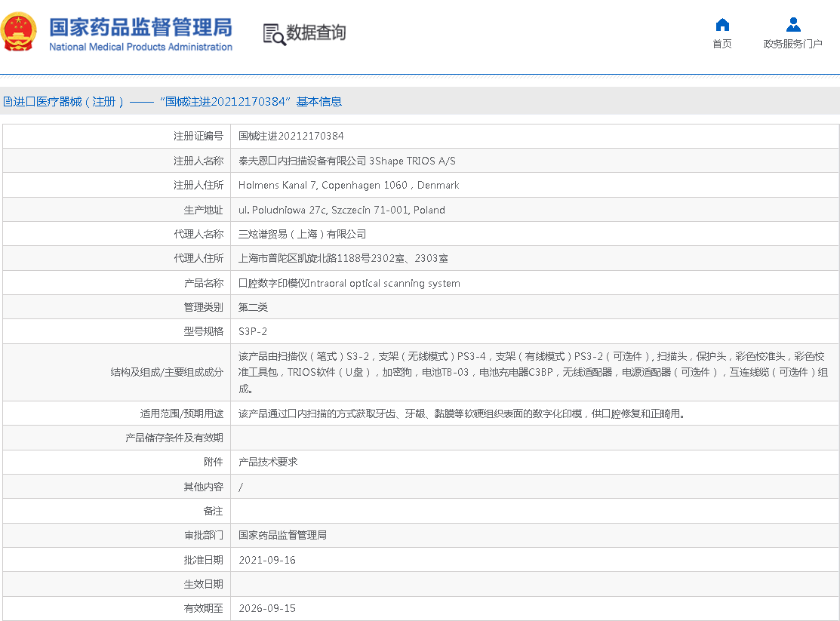Click the 产品储存条件及有效期 row label
Screen dimensions: 840x621
tap(174, 438)
